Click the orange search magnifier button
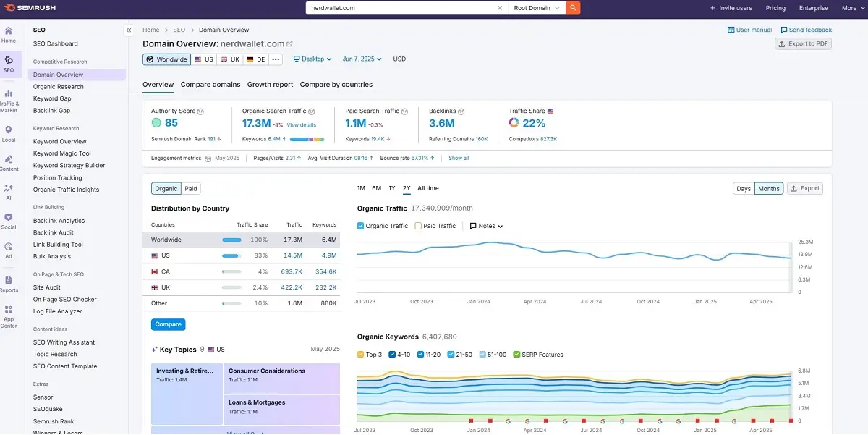The width and height of the screenshot is (868, 435). 573,8
